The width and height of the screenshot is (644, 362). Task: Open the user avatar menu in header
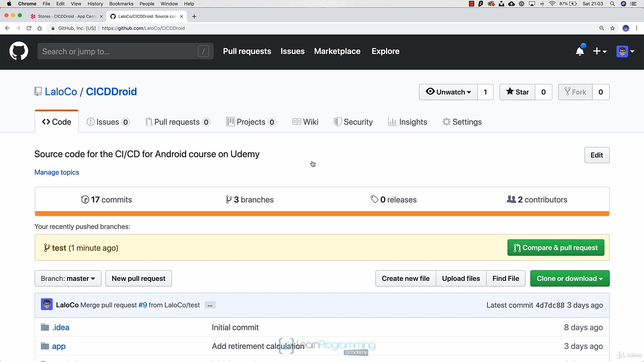coord(625,51)
